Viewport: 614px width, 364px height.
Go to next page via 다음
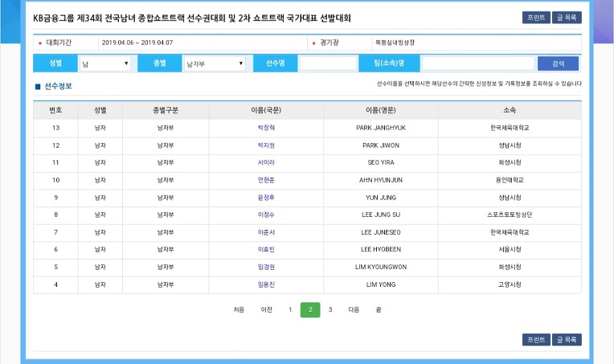[354, 309]
